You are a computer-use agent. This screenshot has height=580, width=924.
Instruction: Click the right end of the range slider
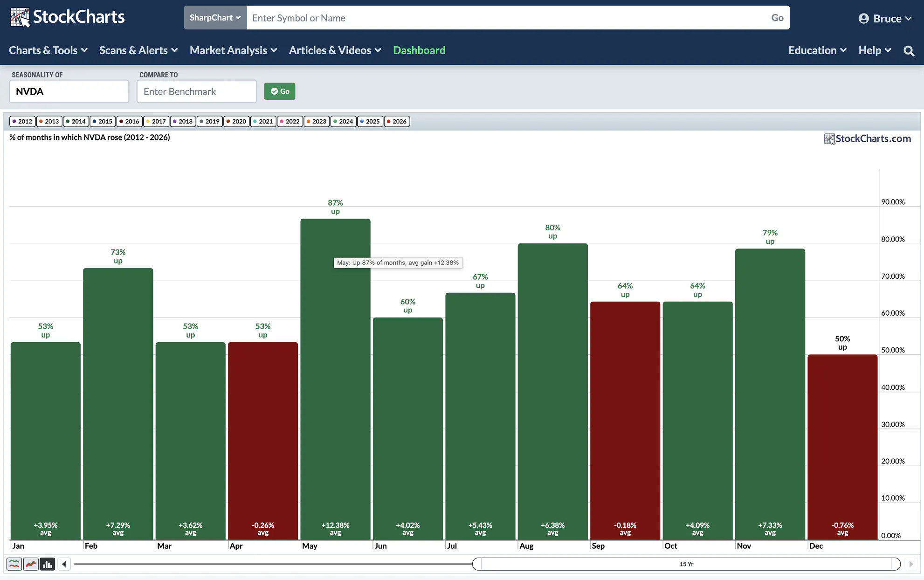click(896, 564)
